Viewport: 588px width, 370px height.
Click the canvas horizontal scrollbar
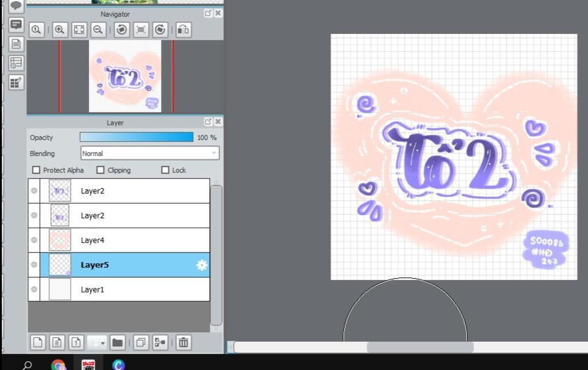[x=420, y=347]
